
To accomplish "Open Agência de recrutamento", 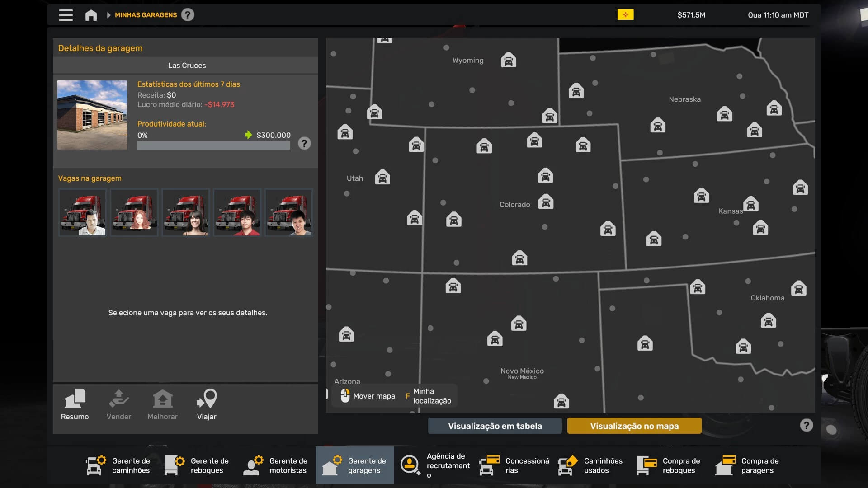I will (x=436, y=465).
